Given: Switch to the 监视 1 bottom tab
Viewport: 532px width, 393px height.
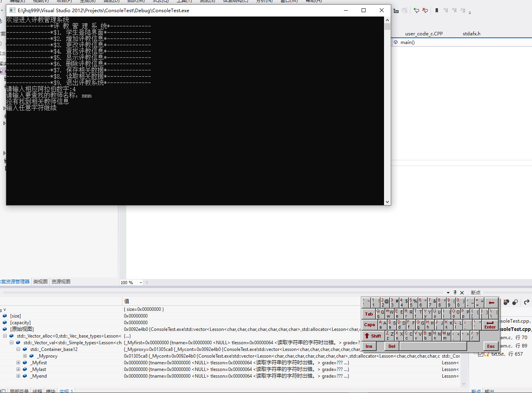Looking at the screenshot, I should coord(66,391).
